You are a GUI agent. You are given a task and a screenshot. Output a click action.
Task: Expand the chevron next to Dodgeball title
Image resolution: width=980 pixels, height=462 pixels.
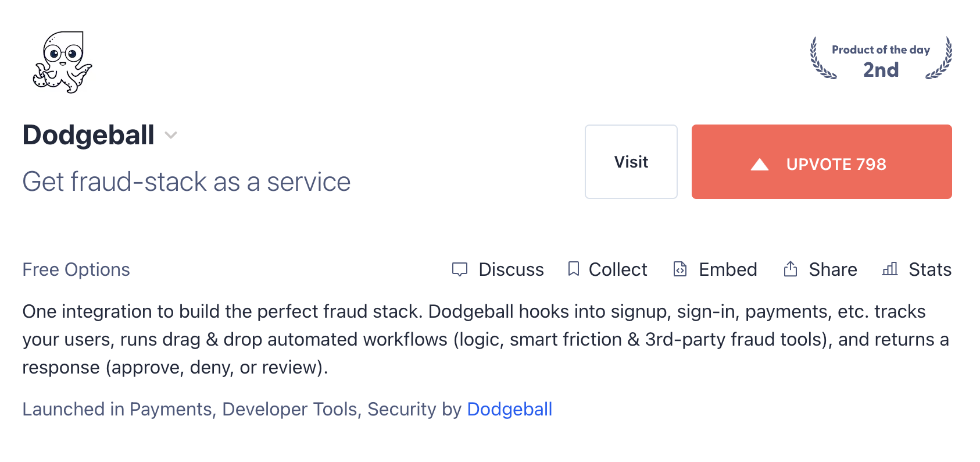[x=171, y=136]
